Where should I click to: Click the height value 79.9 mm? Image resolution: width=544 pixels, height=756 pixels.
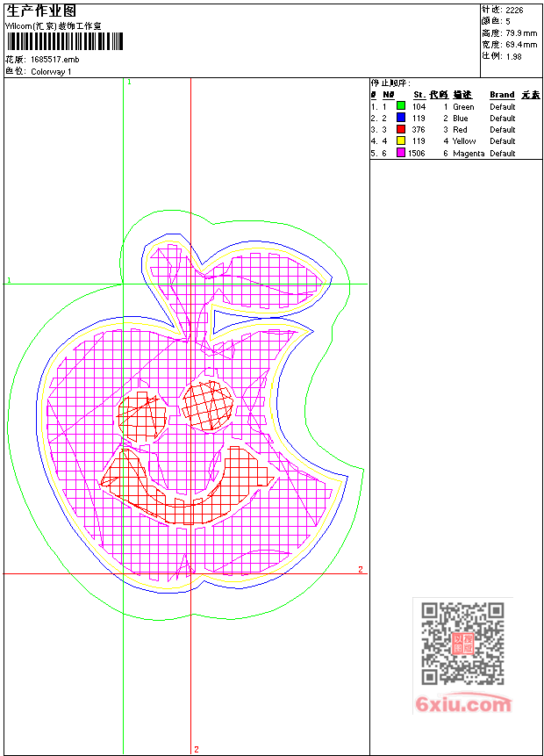point(521,32)
